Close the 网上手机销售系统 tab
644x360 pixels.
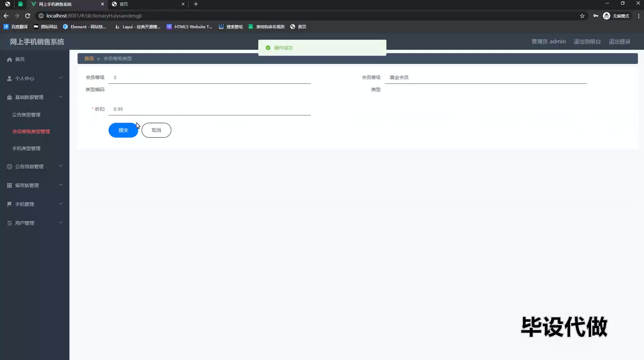102,4
